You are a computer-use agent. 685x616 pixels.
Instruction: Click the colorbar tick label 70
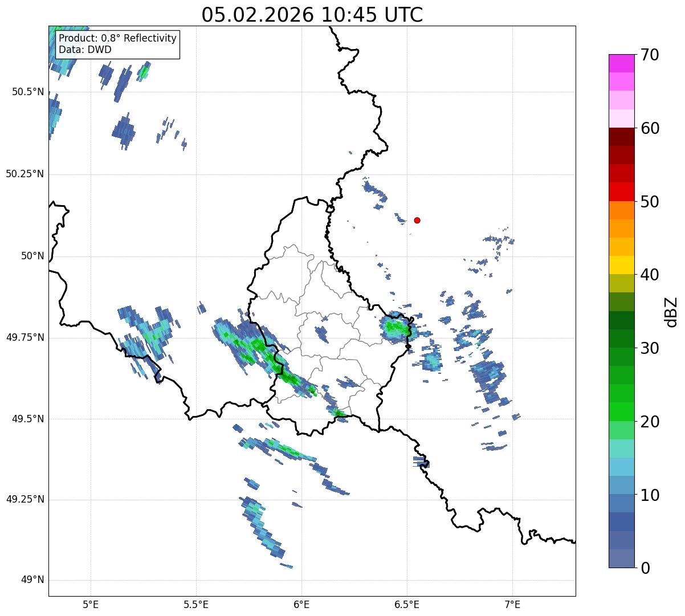tap(650, 55)
